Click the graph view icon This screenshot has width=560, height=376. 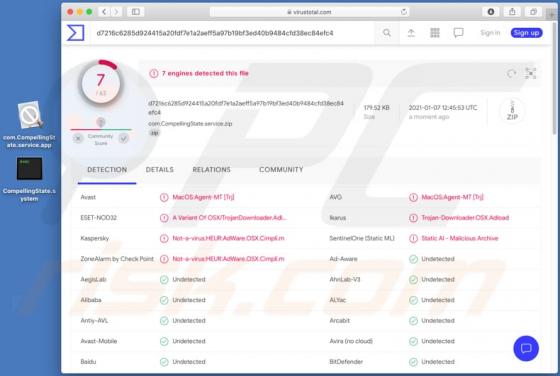530,73
